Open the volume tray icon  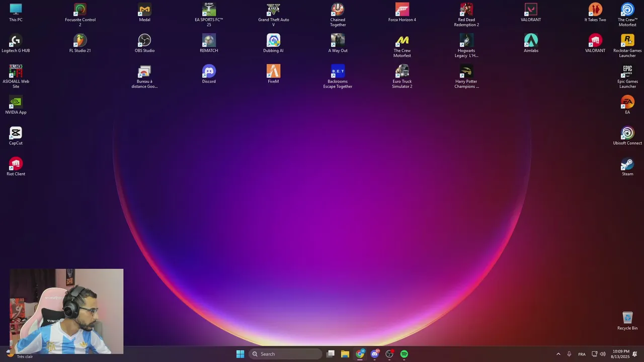pyautogui.click(x=603, y=354)
